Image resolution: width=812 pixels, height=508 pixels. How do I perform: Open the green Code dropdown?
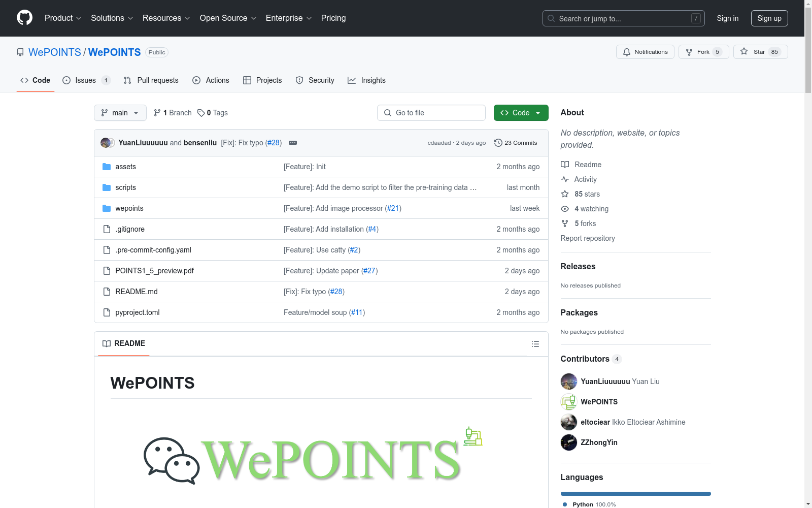521,113
